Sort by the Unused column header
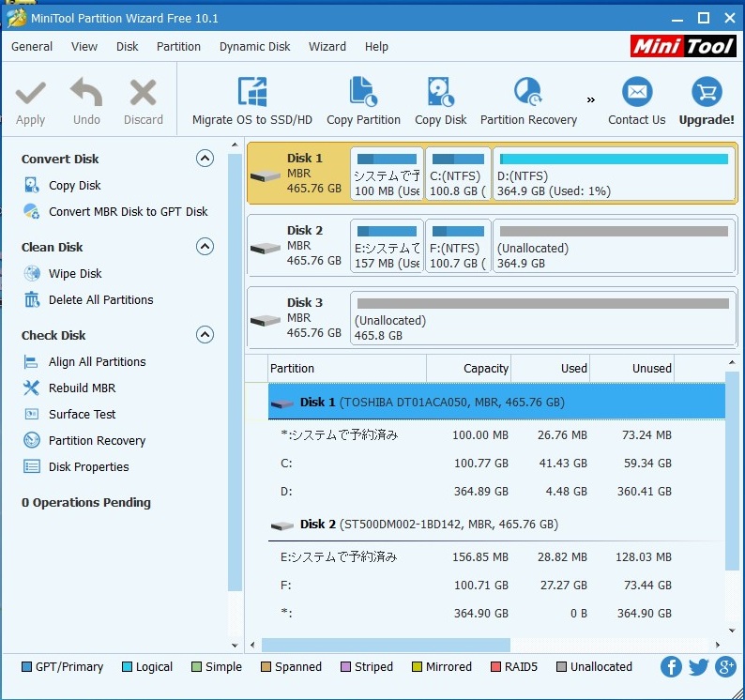 631,368
